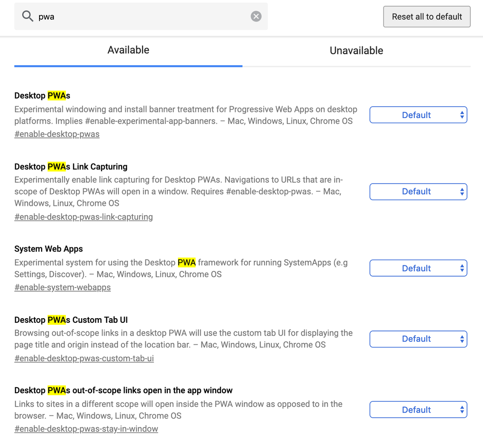Open the System Web Apps dropdown
The height and width of the screenshot is (448, 483).
tap(418, 268)
